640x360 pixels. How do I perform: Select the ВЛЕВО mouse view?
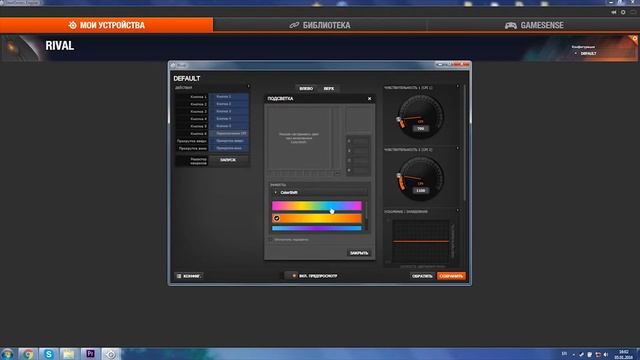[x=306, y=89]
